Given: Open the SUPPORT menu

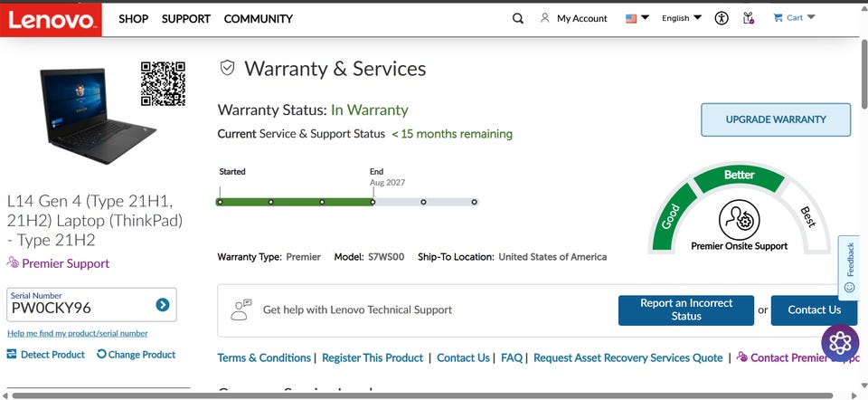Looking at the screenshot, I should (x=186, y=19).
